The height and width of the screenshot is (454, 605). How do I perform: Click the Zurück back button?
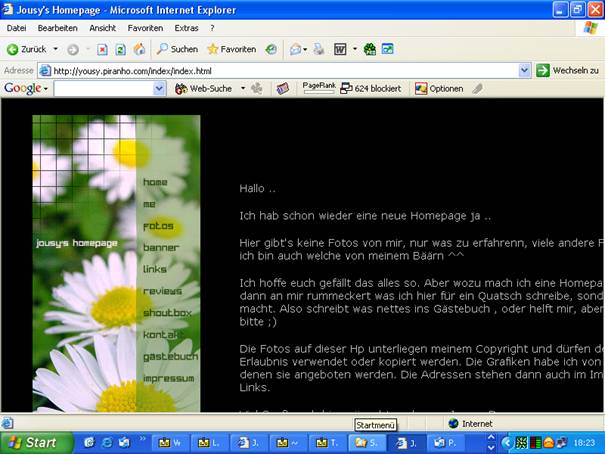[27, 49]
